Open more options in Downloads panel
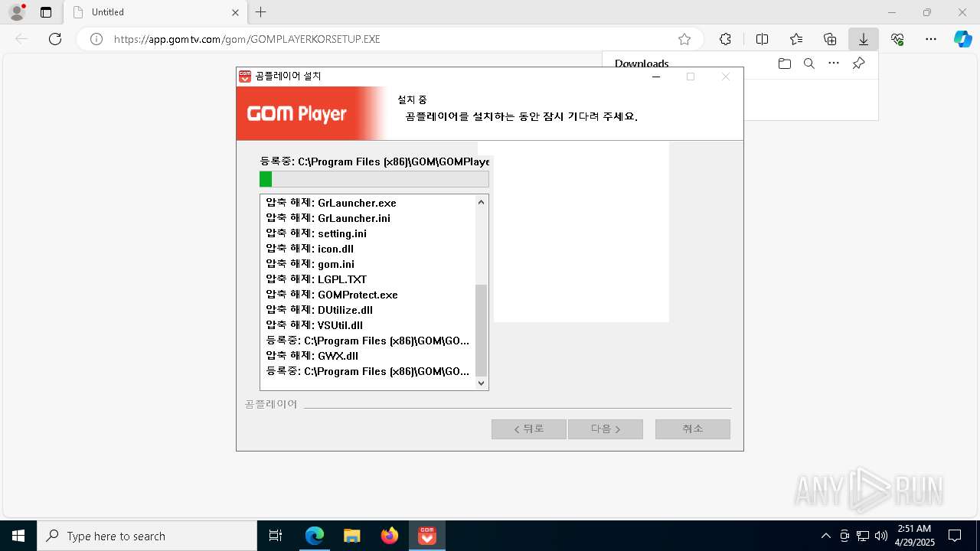The height and width of the screenshot is (551, 980). tap(834, 64)
